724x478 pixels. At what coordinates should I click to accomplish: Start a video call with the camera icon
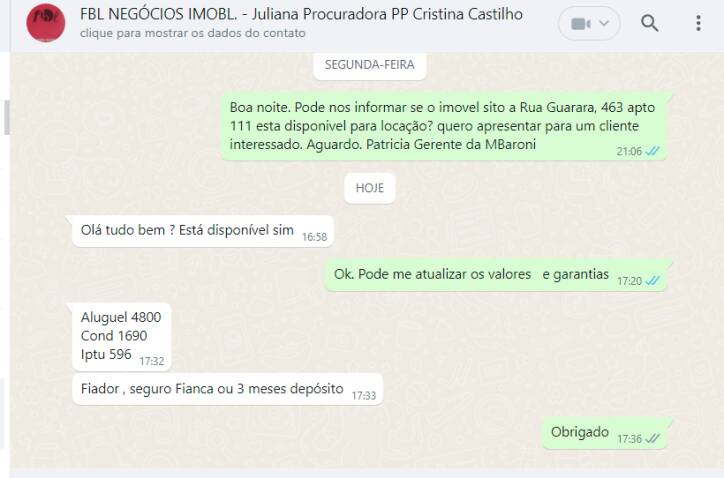(580, 24)
